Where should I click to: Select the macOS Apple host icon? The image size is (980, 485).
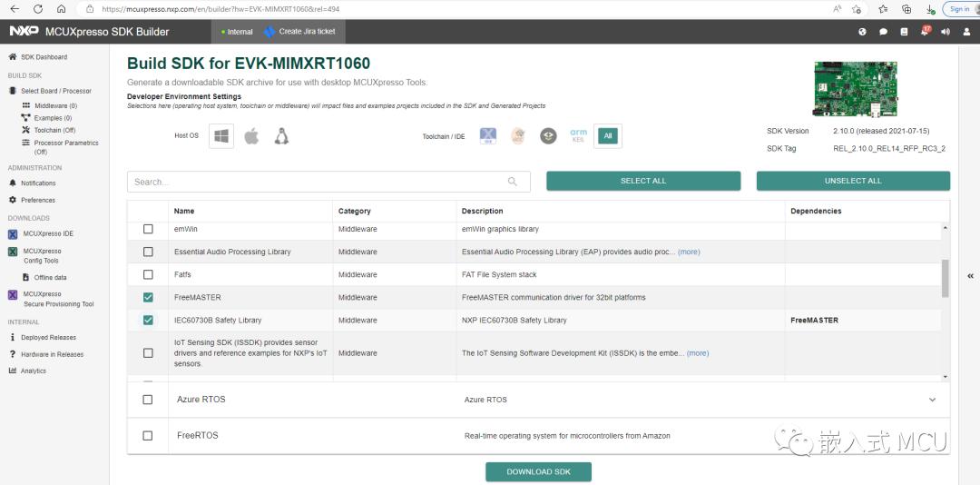[251, 136]
